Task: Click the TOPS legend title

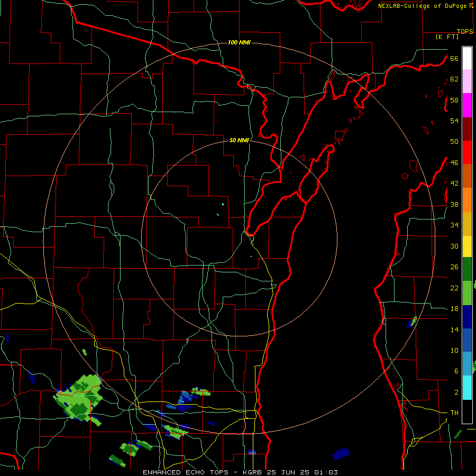Action: 465,31
